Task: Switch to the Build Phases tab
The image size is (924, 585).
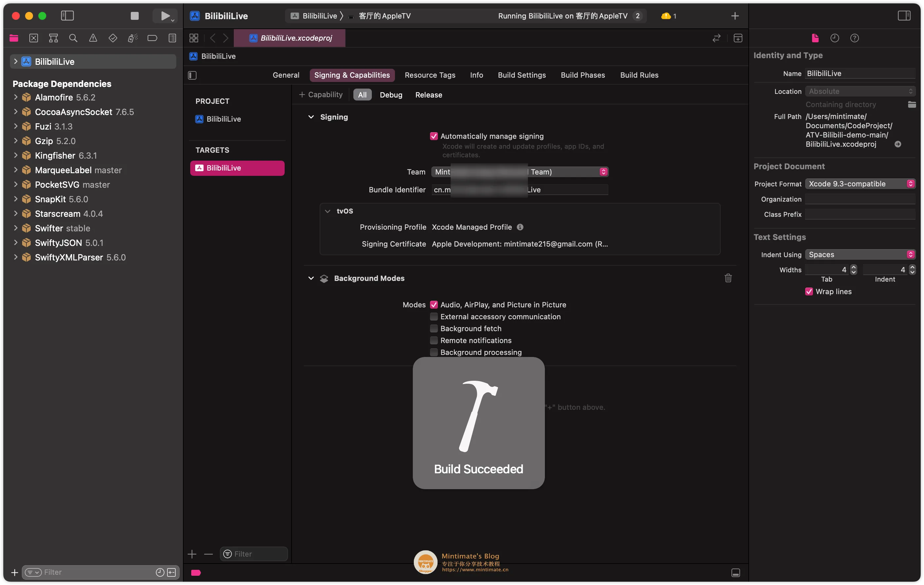Action: (583, 75)
